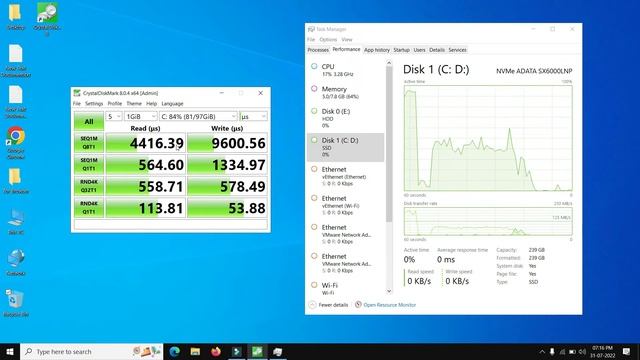Open File Explorer from the taskbar
This screenshot has width=640, height=360.
tap(195, 351)
